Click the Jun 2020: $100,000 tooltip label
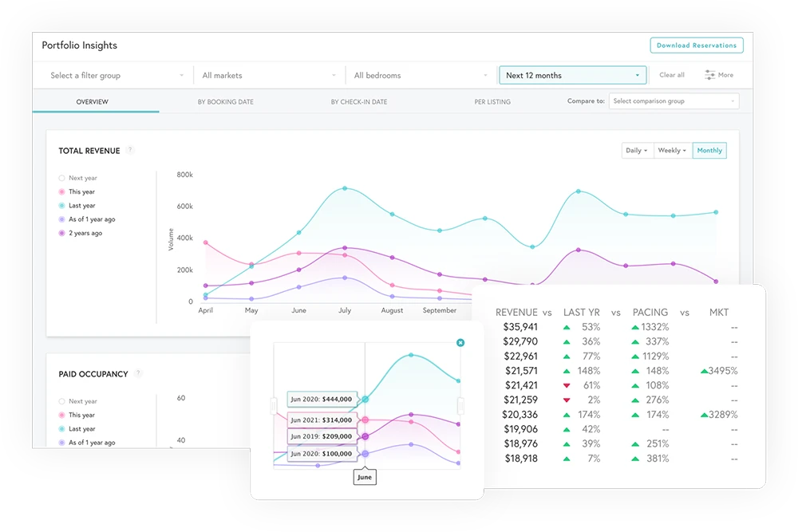Screen dimensions: 798x532 (x=321, y=454)
